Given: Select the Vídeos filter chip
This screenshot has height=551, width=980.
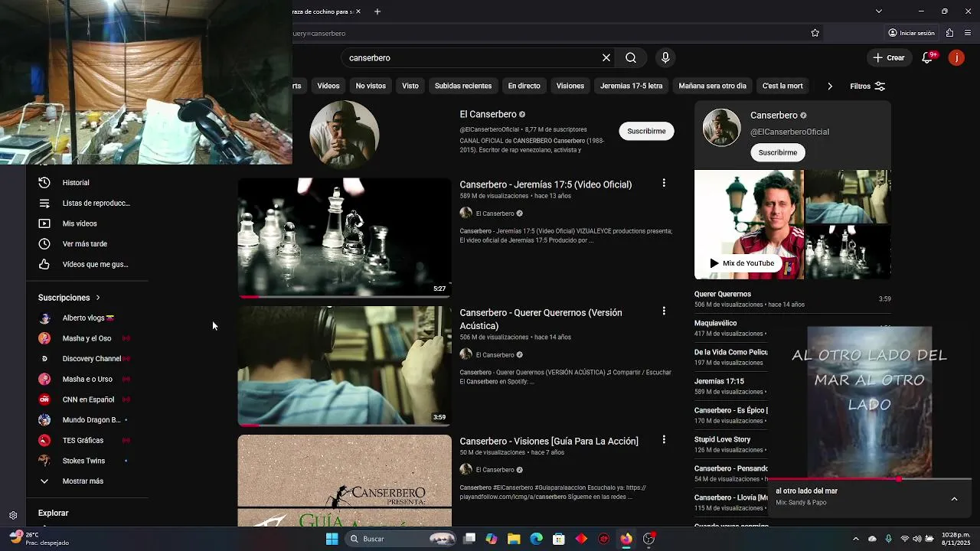Looking at the screenshot, I should click(x=328, y=86).
